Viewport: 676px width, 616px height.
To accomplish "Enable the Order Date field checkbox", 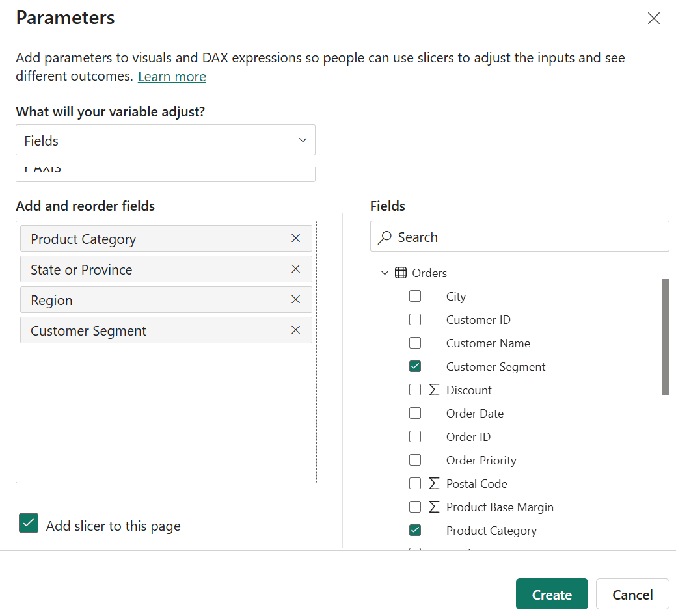I will [x=415, y=414].
